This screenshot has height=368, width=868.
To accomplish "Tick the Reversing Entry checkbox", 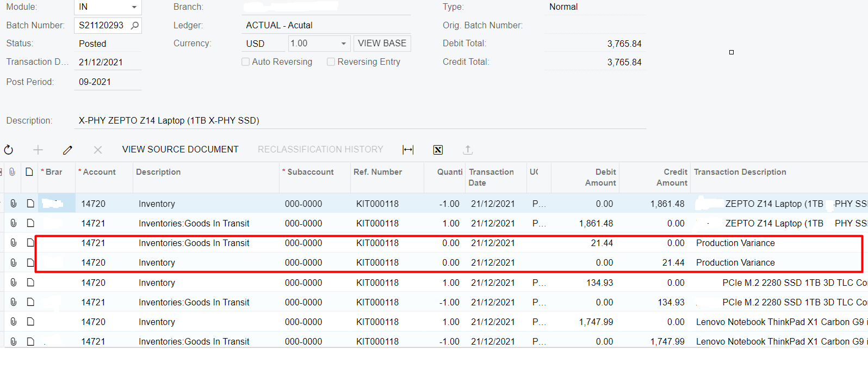I will pyautogui.click(x=331, y=62).
